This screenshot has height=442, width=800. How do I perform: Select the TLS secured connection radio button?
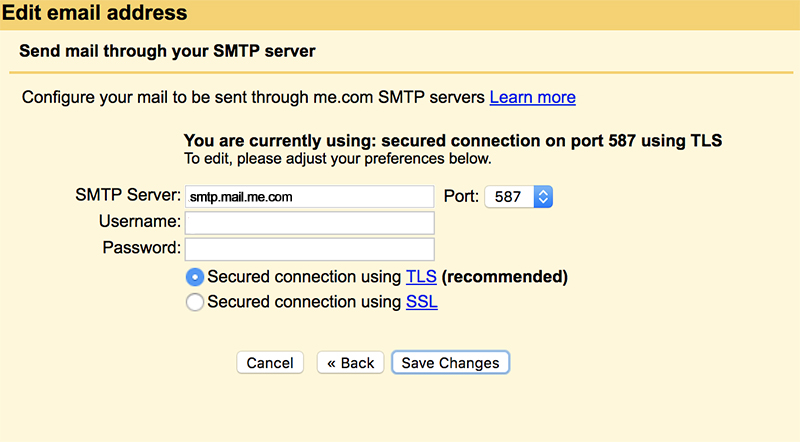point(194,277)
